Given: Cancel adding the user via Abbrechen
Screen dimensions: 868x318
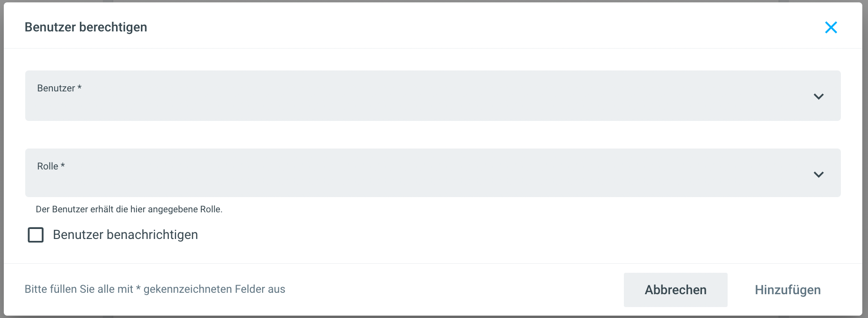Looking at the screenshot, I should (x=675, y=290).
